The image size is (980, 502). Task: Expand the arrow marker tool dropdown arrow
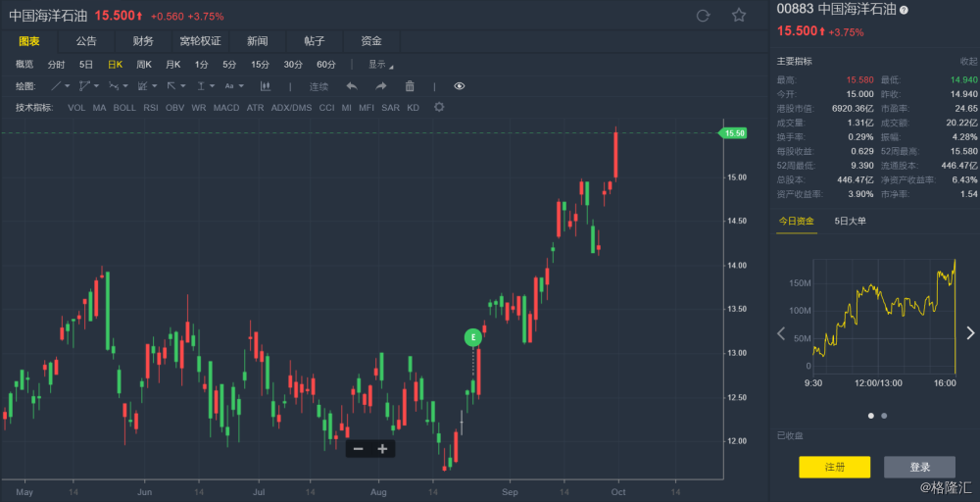click(x=184, y=87)
